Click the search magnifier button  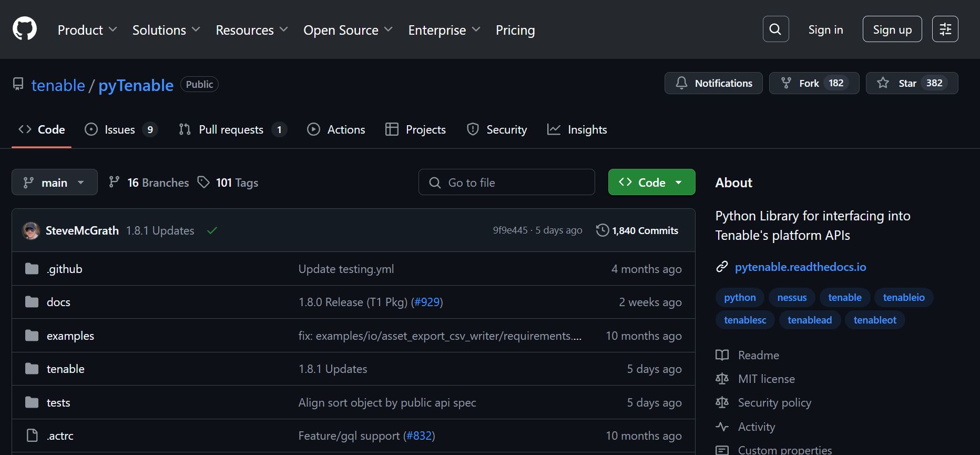click(775, 29)
